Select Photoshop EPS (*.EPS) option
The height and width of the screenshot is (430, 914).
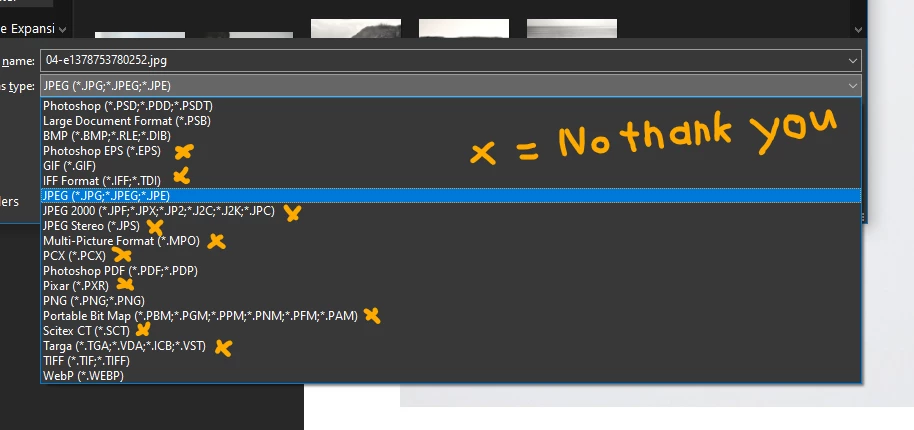(451, 151)
